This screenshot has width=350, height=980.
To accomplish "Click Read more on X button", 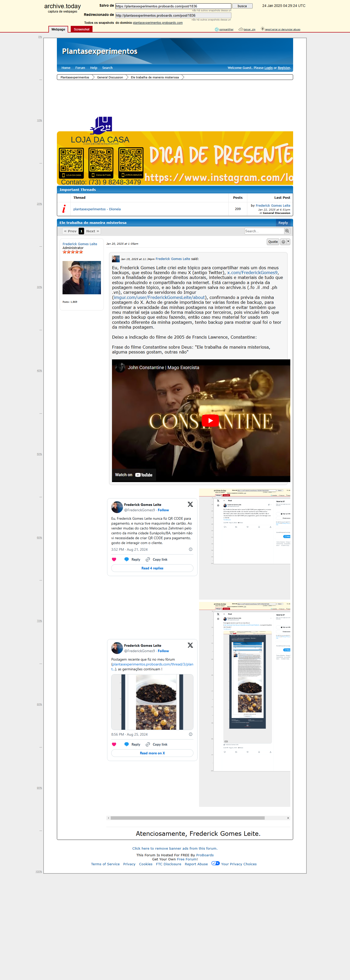I will click(152, 753).
